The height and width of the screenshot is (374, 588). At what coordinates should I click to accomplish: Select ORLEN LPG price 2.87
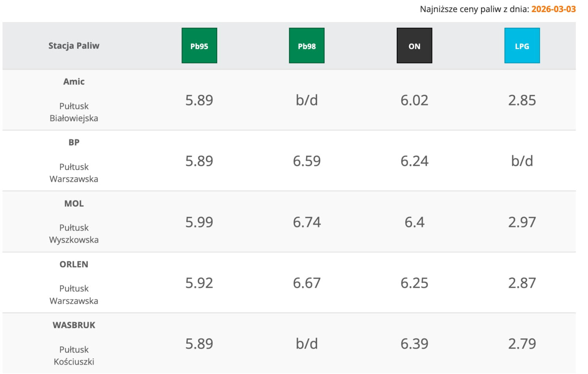pyautogui.click(x=522, y=283)
